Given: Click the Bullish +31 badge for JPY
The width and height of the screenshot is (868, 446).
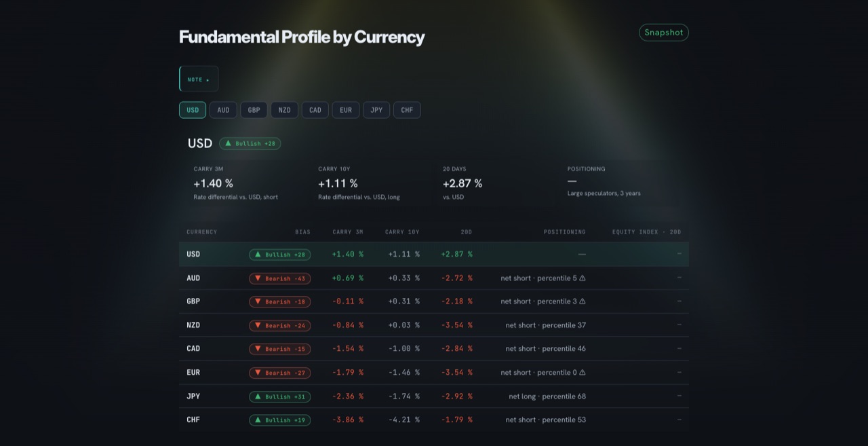Looking at the screenshot, I should coord(279,396).
